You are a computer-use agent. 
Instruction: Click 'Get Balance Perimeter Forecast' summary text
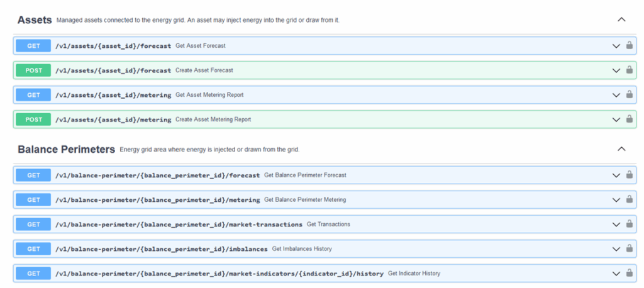(x=305, y=175)
